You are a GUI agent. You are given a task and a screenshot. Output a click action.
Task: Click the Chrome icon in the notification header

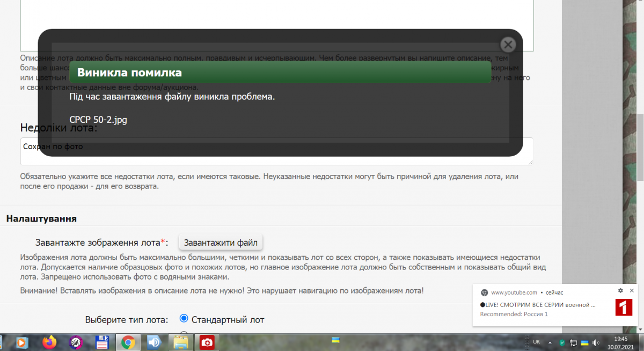(484, 292)
